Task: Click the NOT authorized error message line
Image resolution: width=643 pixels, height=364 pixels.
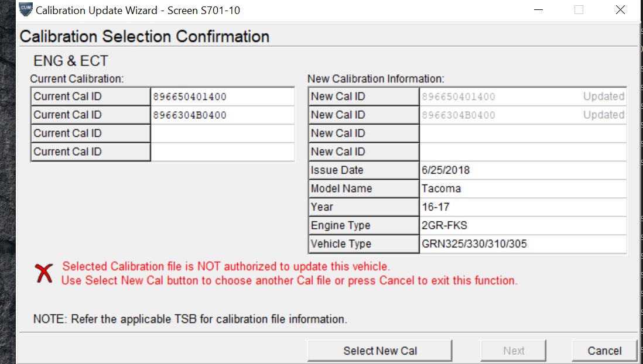Action: click(x=226, y=266)
